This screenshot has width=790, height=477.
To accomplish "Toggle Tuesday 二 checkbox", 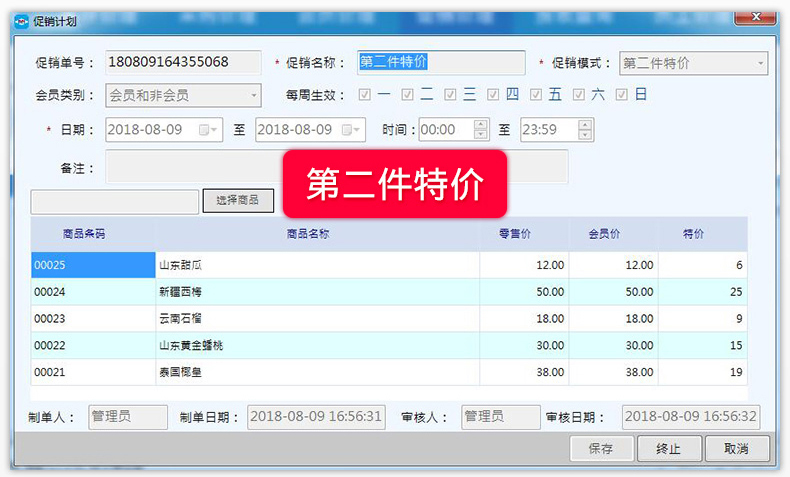I will (x=408, y=95).
